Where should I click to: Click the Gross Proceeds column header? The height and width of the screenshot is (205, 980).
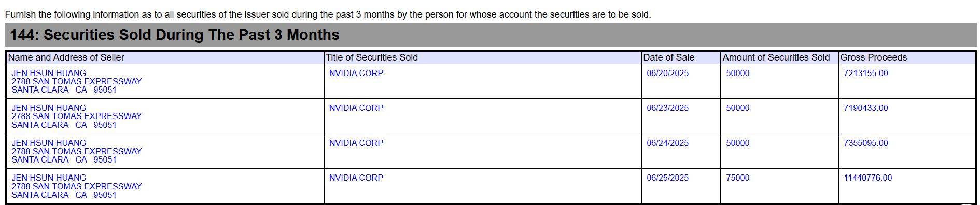(874, 57)
